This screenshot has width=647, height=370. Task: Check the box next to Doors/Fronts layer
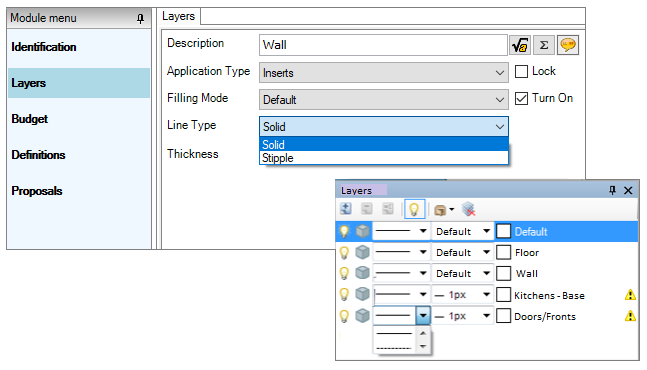pos(503,316)
